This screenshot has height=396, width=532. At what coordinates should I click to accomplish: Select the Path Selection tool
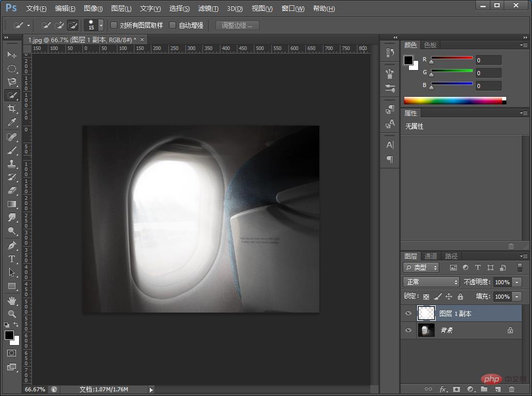12,272
